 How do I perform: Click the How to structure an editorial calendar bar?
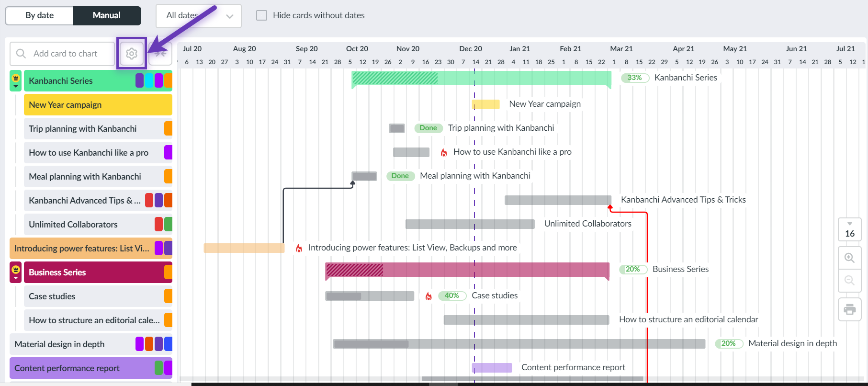click(x=527, y=320)
